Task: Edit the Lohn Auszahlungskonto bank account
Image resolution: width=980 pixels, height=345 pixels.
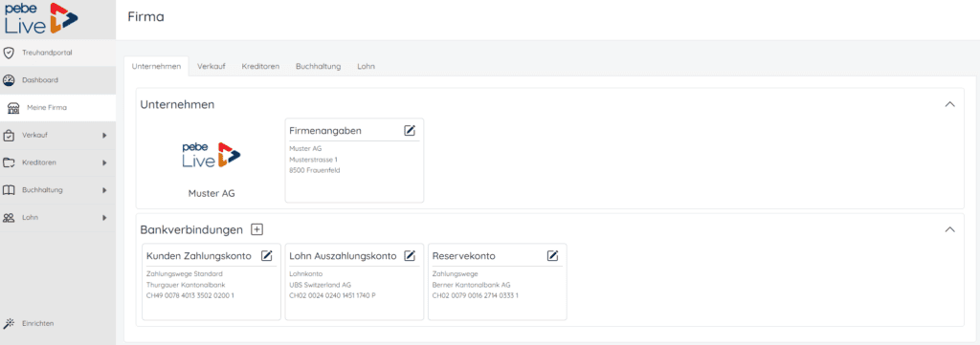Action: (410, 256)
